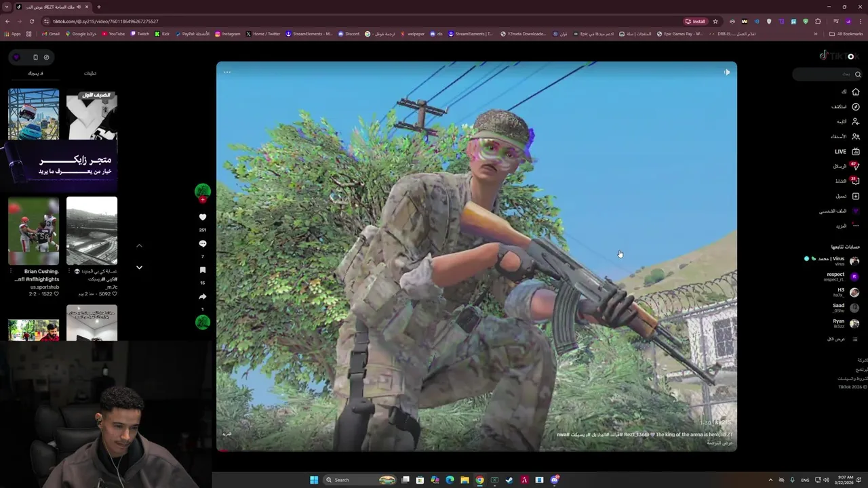868x488 pixels.
Task: Click the compass icon in pill toolbar
Action: [46, 57]
